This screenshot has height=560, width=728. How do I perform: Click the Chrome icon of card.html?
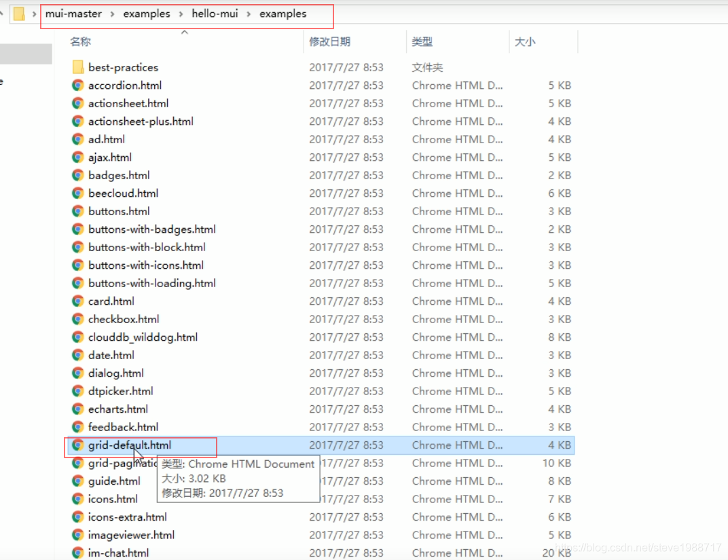[78, 301]
